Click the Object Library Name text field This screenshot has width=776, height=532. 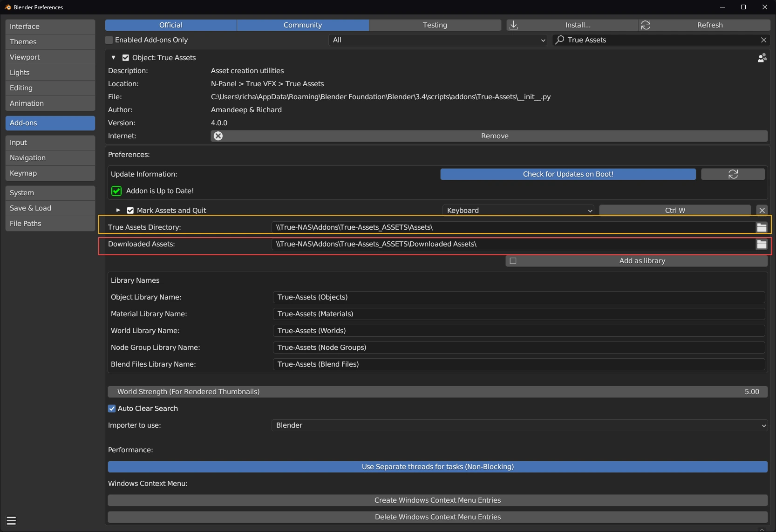pyautogui.click(x=518, y=297)
